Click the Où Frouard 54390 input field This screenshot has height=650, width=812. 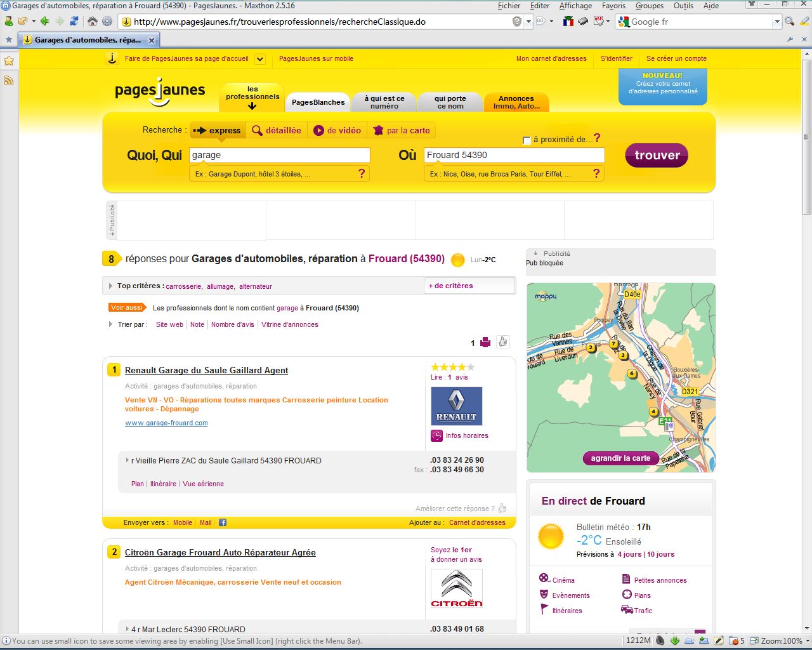click(514, 155)
